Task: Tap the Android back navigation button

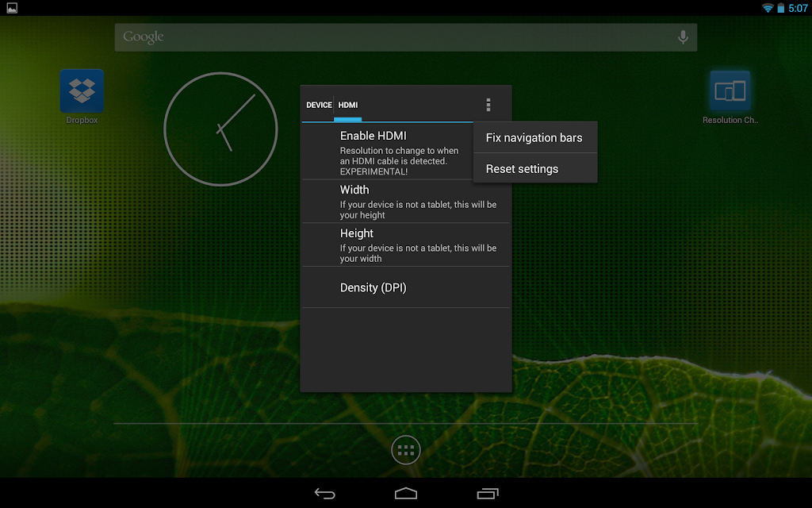Action: pyautogui.click(x=324, y=494)
